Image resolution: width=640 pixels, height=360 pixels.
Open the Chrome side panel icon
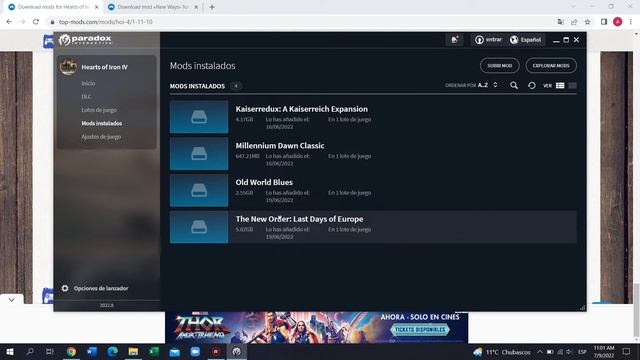[x=604, y=22]
